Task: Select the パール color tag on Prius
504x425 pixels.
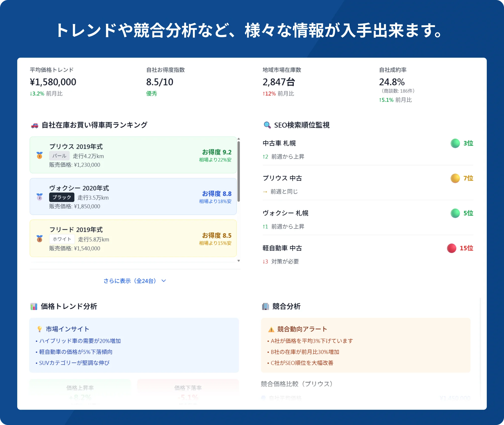Action: tap(59, 156)
